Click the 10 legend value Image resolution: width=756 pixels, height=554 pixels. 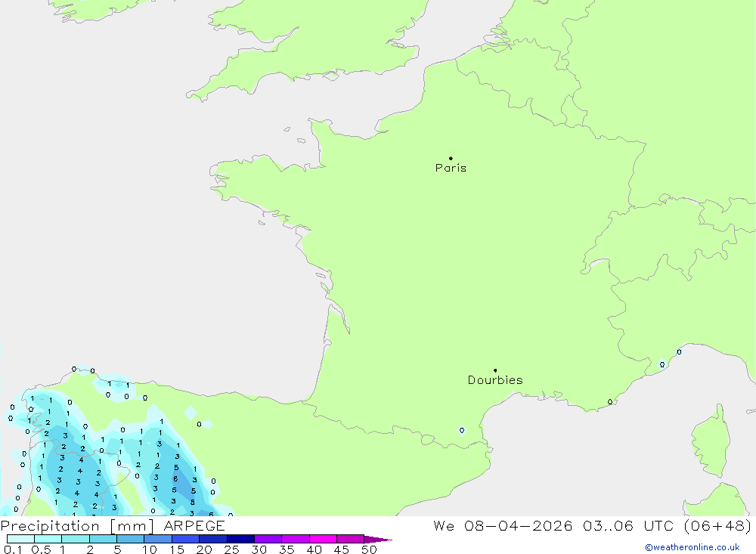tap(150, 549)
